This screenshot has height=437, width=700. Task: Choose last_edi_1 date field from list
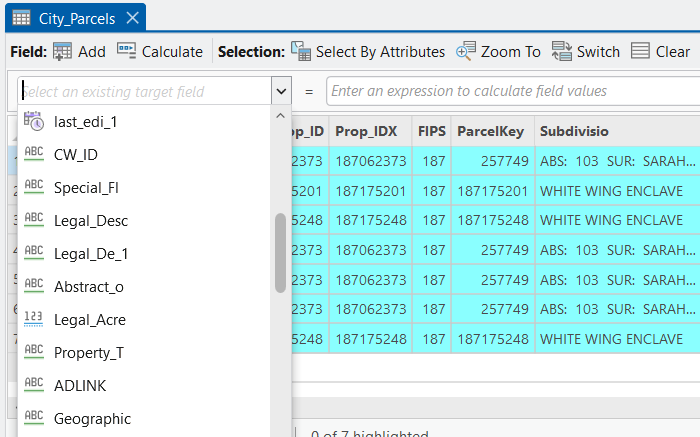(x=85, y=122)
